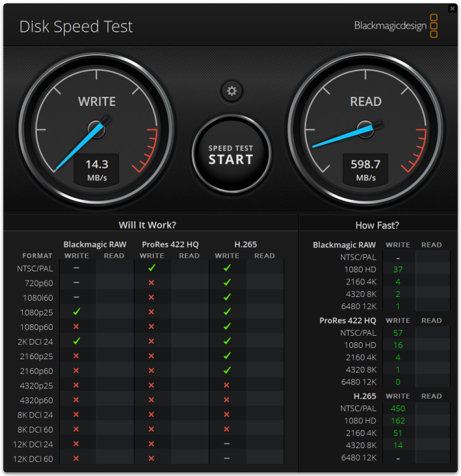Click value 450 for H.265 NTSC/PAL
Screen dimensions: 461x476
[x=398, y=409]
